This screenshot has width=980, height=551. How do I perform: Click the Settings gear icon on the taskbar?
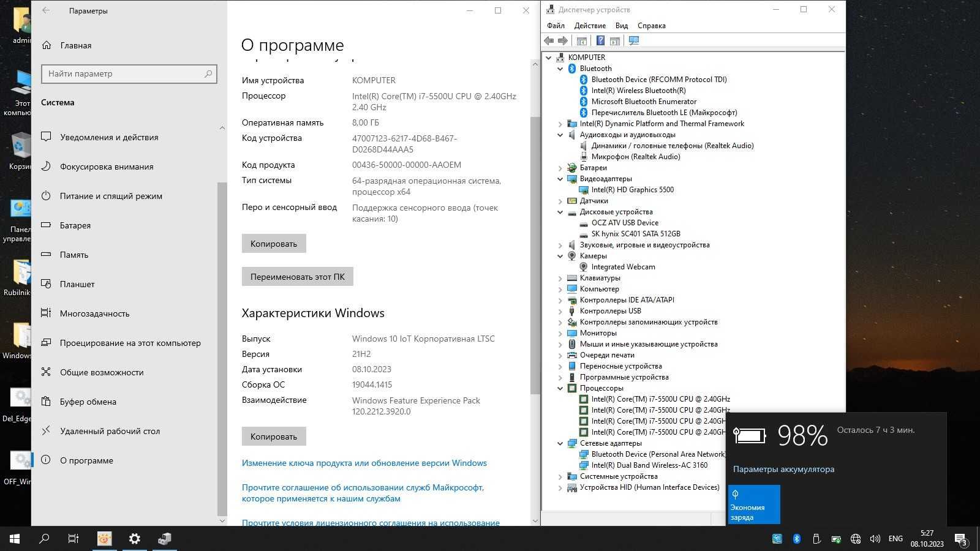(135, 539)
